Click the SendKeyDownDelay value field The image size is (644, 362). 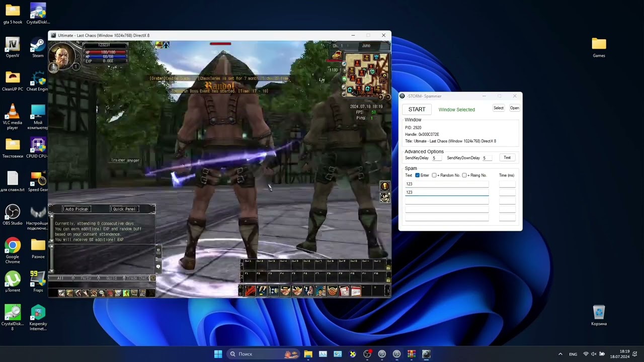tap(487, 158)
